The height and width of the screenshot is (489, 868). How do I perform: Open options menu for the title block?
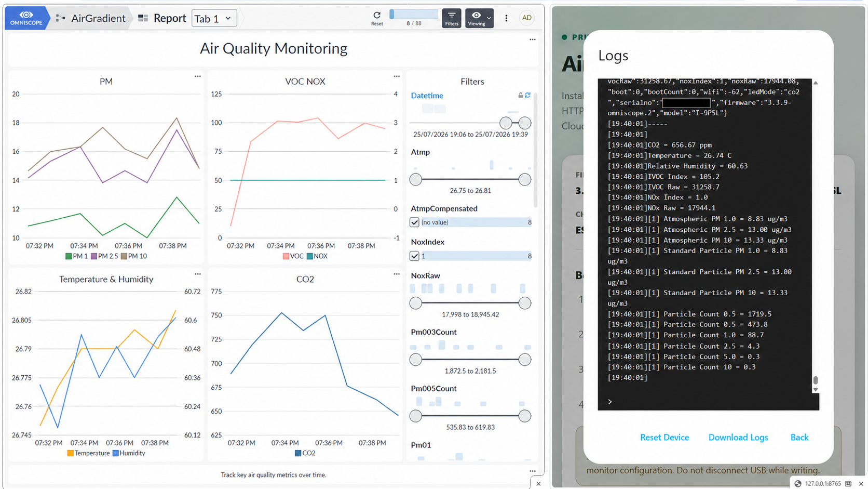tap(532, 39)
